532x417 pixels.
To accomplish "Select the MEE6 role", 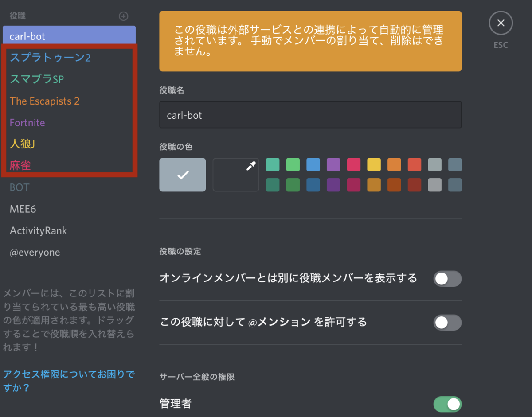I will coord(23,209).
